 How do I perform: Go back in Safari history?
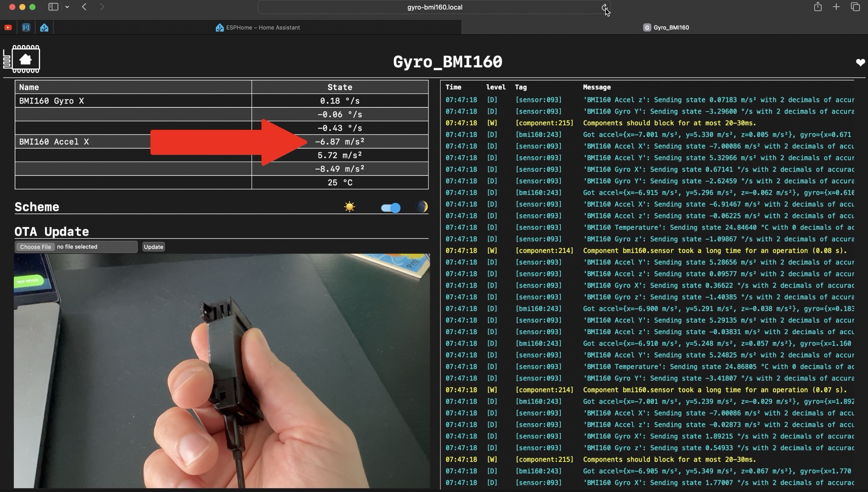tap(84, 7)
